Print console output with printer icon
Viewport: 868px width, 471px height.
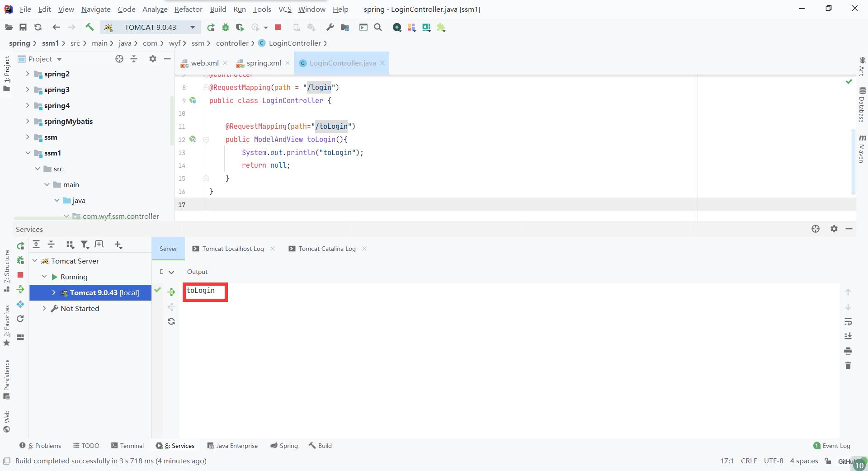848,351
